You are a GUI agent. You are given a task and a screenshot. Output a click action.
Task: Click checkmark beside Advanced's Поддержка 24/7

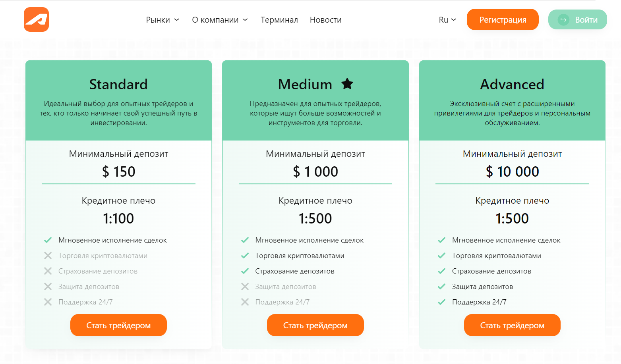441,302
